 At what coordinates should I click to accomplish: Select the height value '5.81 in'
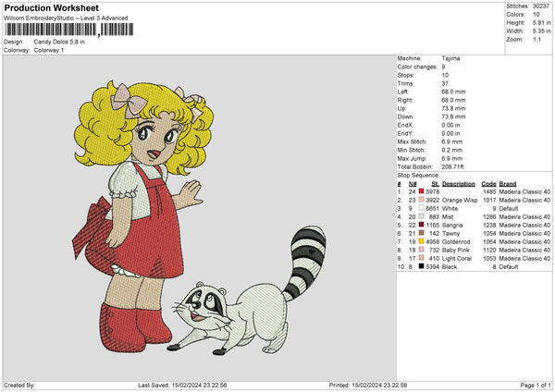[x=541, y=22]
